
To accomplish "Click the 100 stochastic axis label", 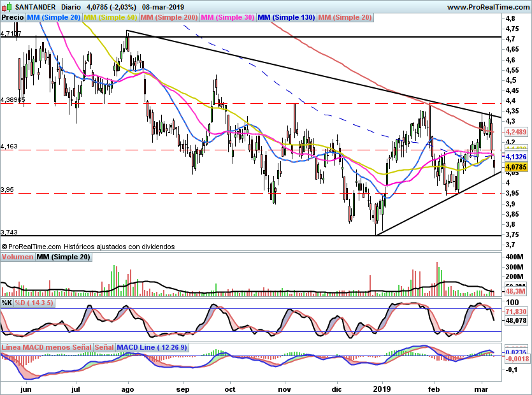I will pyautogui.click(x=512, y=303).
